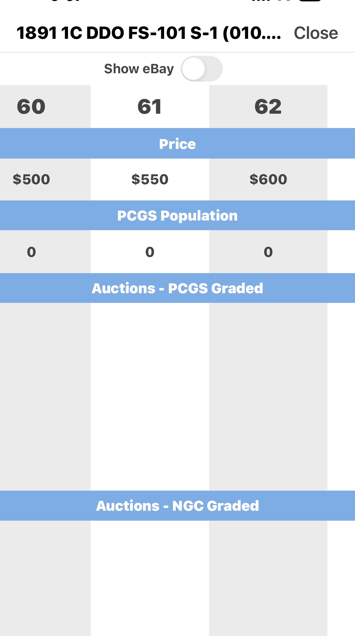Tap PCGS population count under grade 62
The width and height of the screenshot is (355, 644).
[268, 252]
